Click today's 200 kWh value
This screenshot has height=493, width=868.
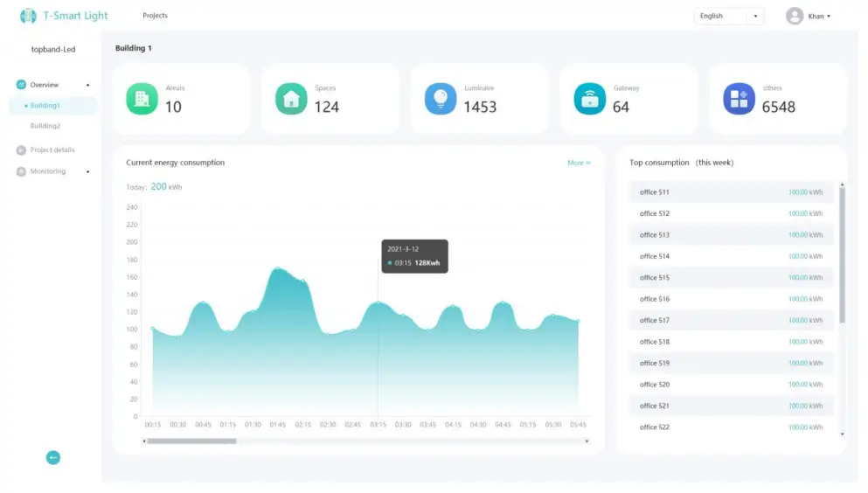click(x=166, y=186)
